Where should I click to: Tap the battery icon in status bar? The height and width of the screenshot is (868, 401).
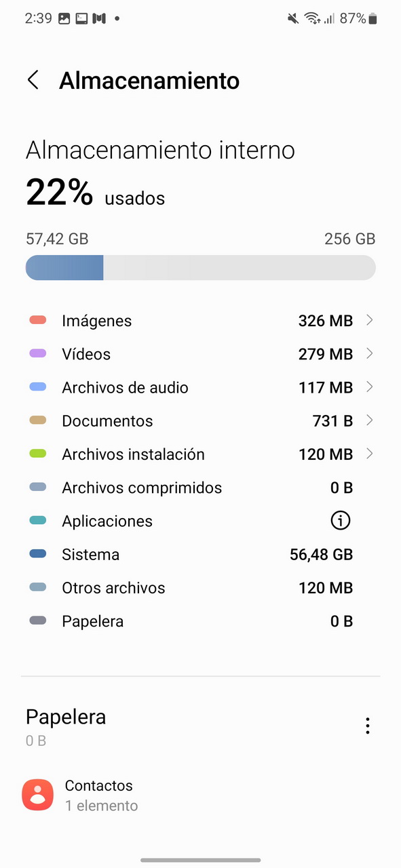pos(373,19)
